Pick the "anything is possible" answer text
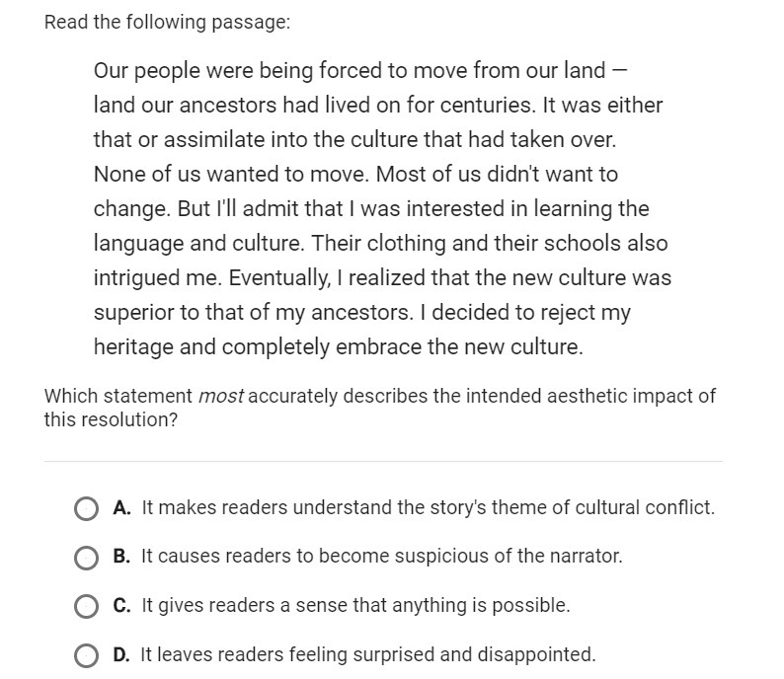This screenshot has height=679, width=784. pos(355,606)
